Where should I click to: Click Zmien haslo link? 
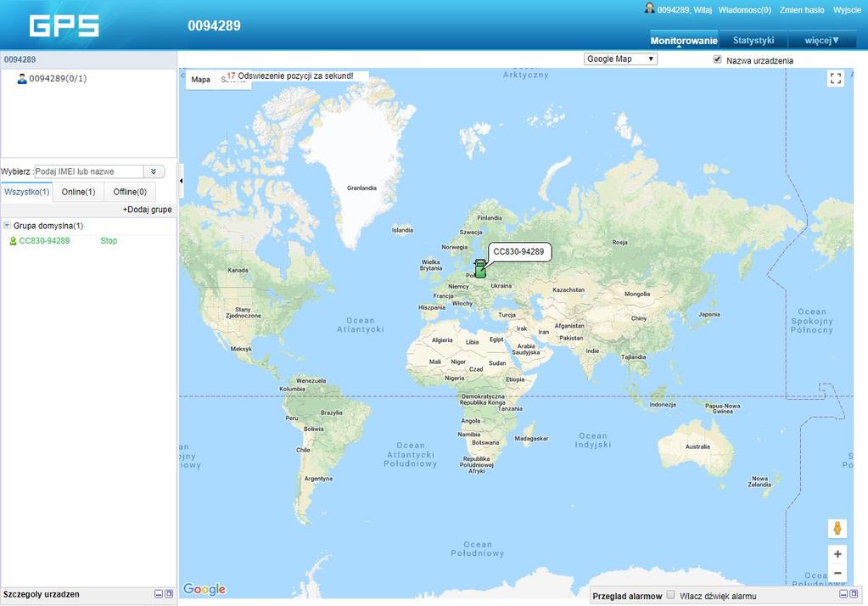(x=802, y=10)
